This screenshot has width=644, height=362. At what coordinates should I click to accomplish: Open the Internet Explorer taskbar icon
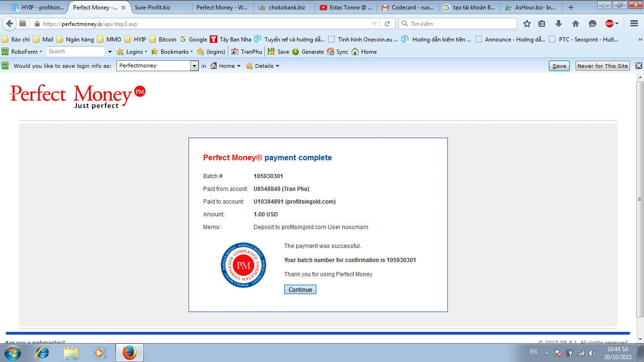(x=43, y=352)
